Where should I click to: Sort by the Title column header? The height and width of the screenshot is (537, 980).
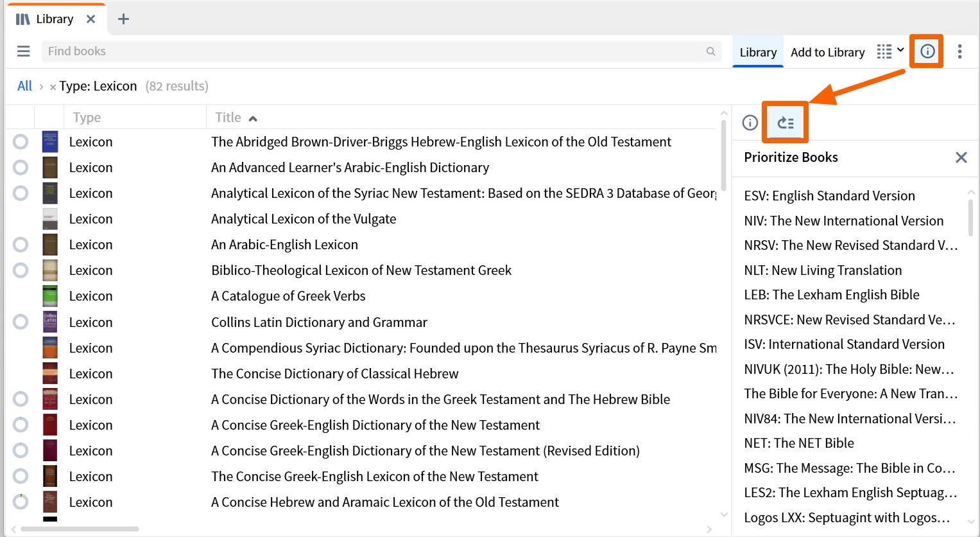click(228, 118)
